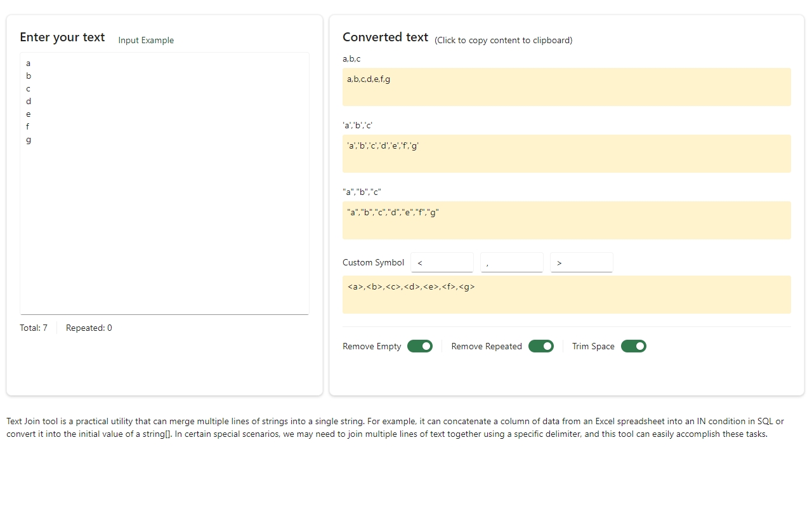Click the Total: 7 counter
This screenshot has height=508, width=812.
(x=34, y=328)
